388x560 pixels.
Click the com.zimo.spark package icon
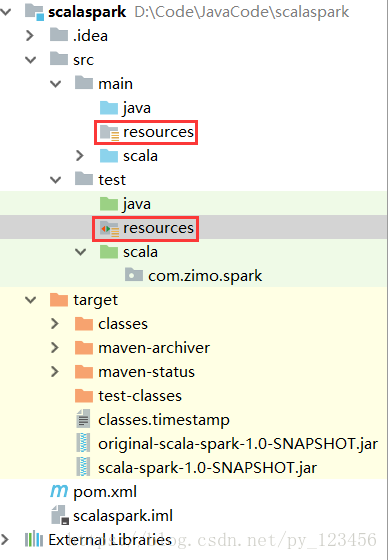134,275
